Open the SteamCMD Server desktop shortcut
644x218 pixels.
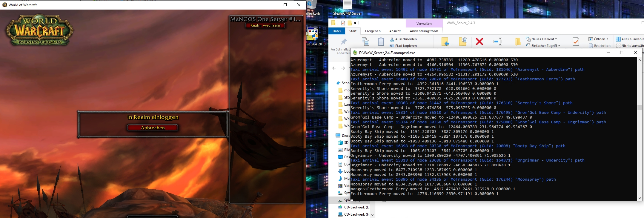point(347,8)
